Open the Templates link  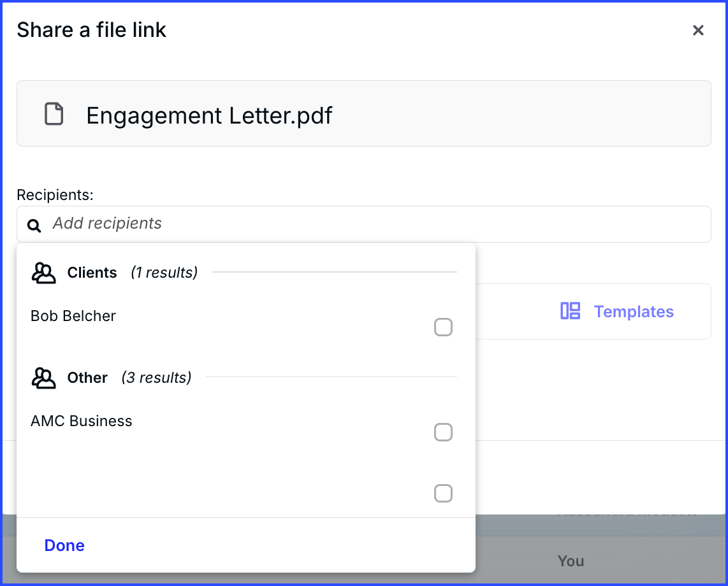634,311
